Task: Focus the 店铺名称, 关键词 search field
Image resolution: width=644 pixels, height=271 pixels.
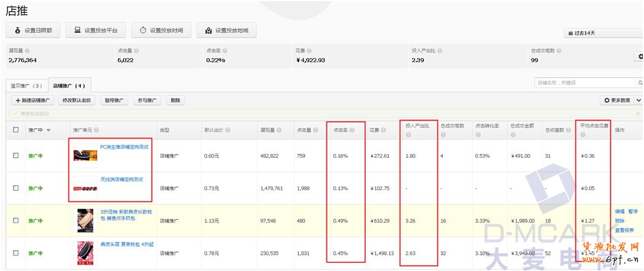Action: pyautogui.click(x=585, y=83)
